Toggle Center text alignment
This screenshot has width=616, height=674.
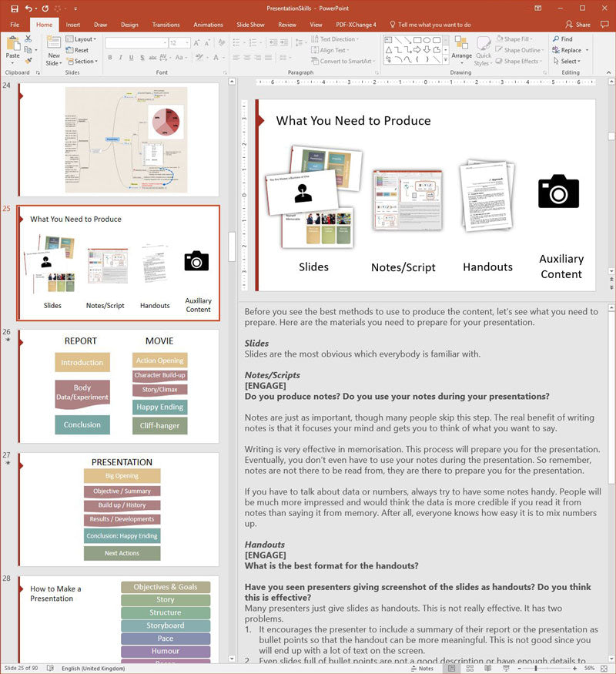[247, 57]
